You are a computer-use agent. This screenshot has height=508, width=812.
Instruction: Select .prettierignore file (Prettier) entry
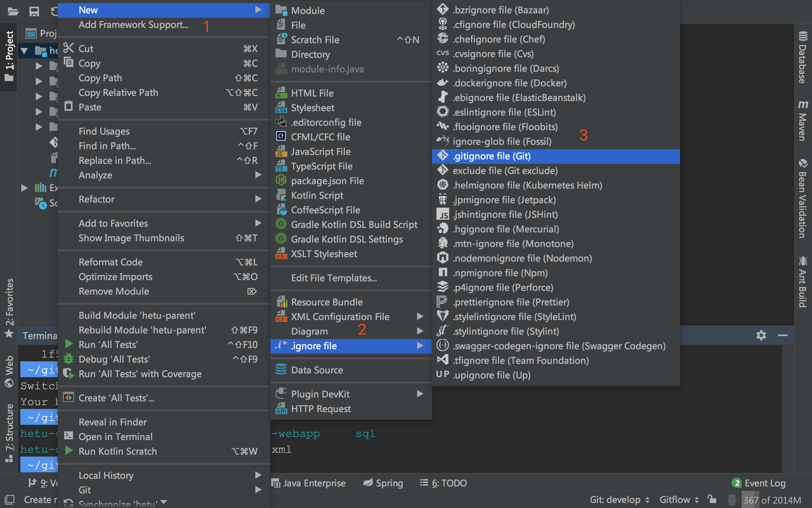coord(556,302)
